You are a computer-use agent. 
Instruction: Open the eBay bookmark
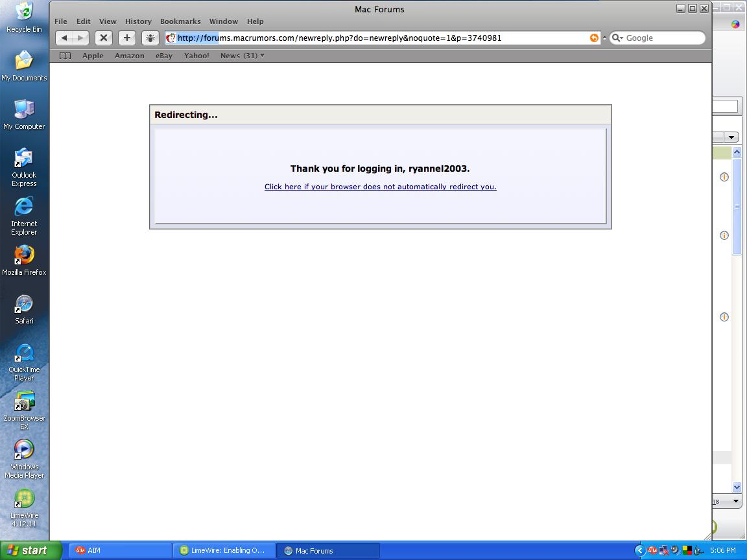[x=164, y=56]
